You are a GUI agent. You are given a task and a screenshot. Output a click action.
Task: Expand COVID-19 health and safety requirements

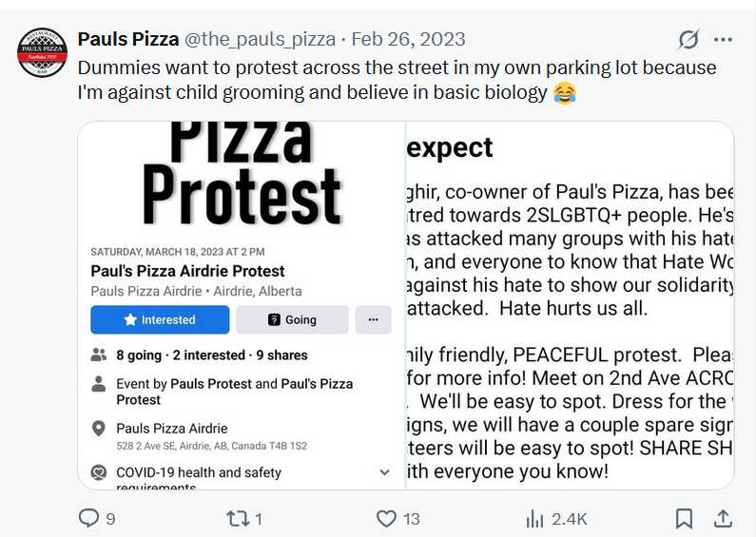(x=384, y=472)
